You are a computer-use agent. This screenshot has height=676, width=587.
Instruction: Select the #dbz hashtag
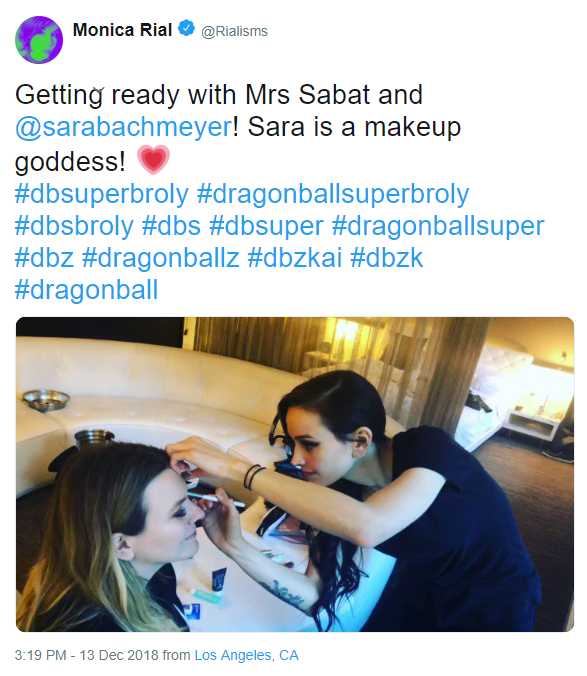pos(44,258)
